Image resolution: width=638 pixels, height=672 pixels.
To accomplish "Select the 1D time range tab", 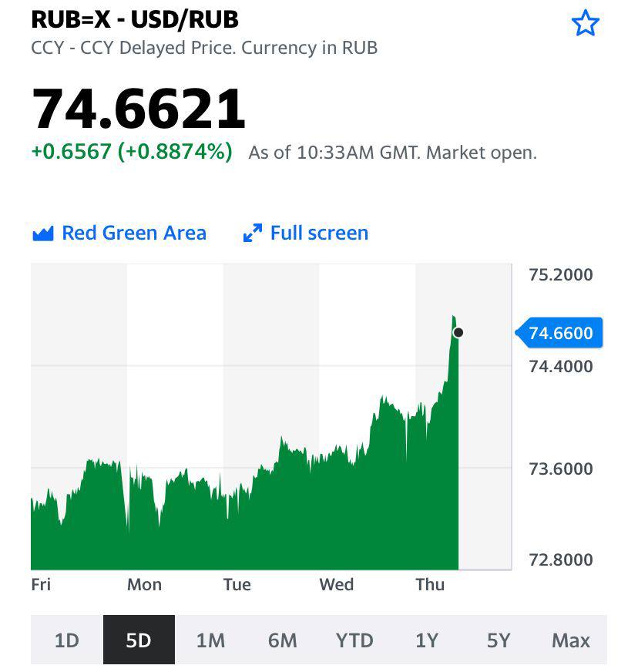I will click(67, 640).
